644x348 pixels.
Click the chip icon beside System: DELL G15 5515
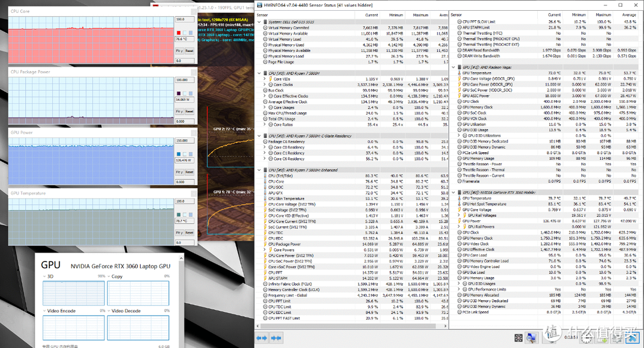coord(265,22)
